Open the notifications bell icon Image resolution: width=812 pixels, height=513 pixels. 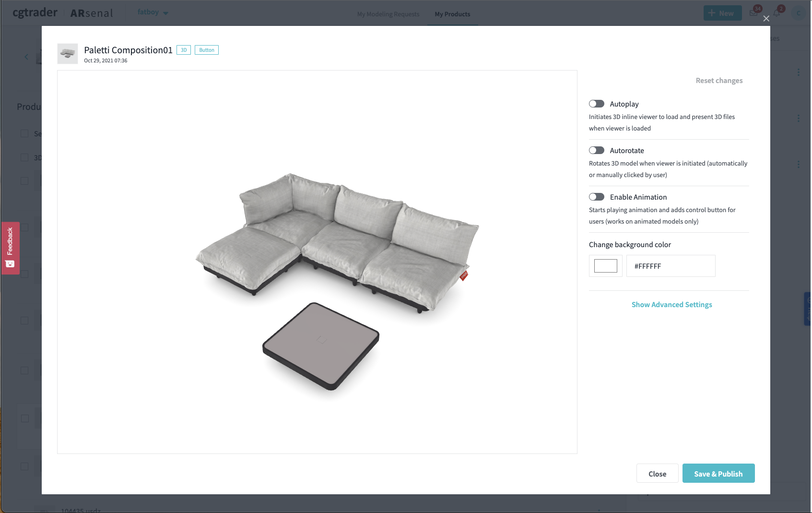[x=777, y=13]
